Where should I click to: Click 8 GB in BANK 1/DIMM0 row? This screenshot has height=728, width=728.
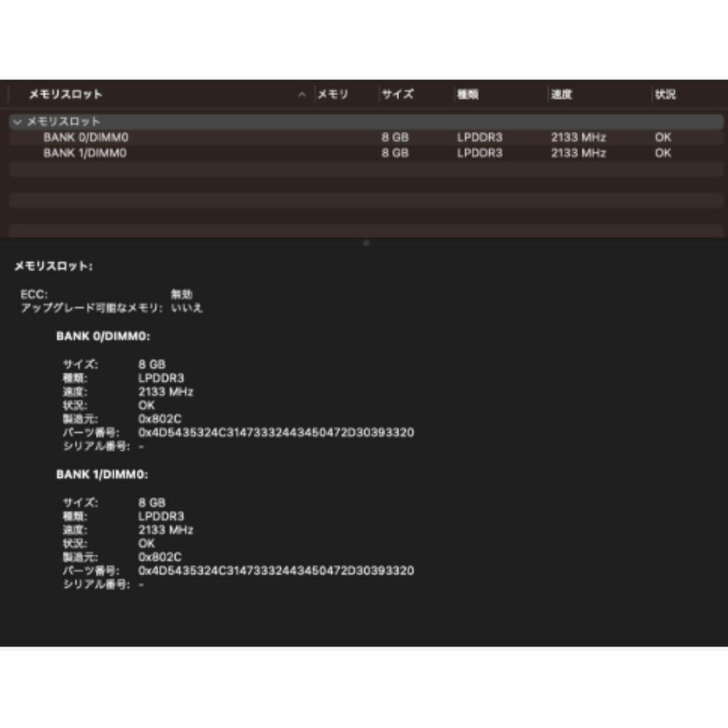click(x=395, y=153)
